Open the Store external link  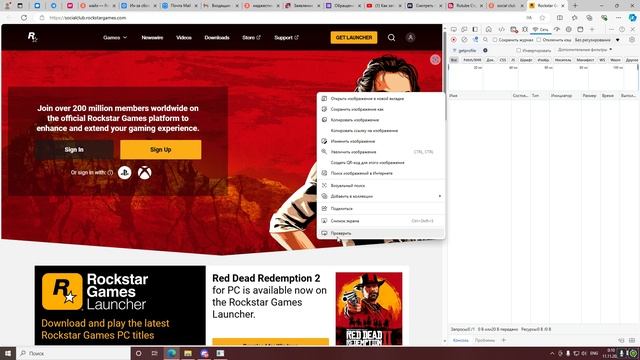pyautogui.click(x=251, y=38)
